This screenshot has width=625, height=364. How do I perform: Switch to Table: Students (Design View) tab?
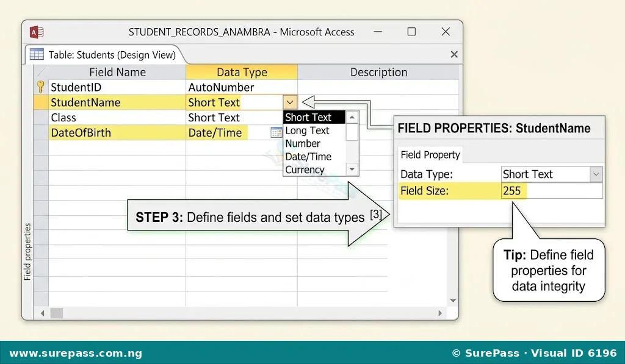[x=106, y=54]
